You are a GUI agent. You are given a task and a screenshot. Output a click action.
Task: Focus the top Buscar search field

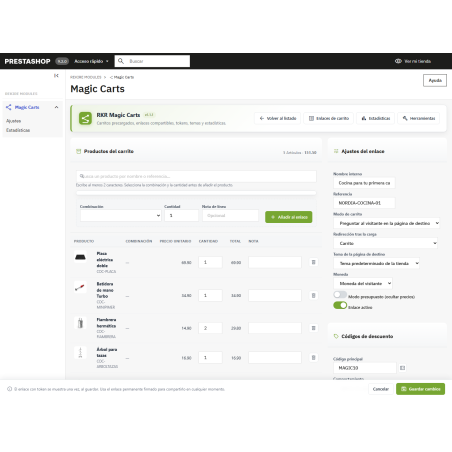pos(152,61)
